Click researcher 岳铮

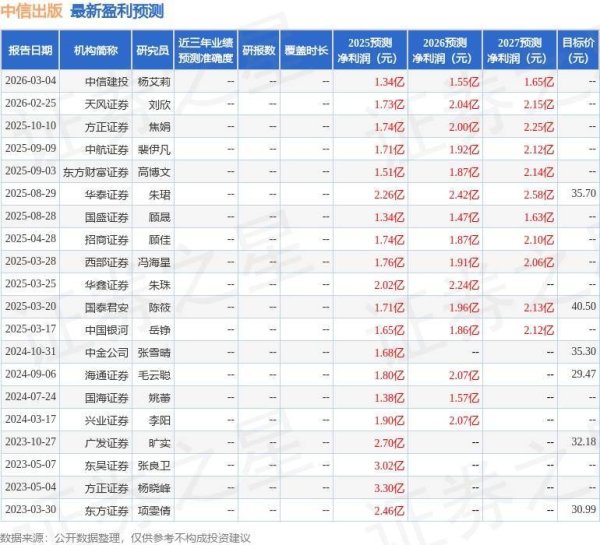click(x=160, y=330)
